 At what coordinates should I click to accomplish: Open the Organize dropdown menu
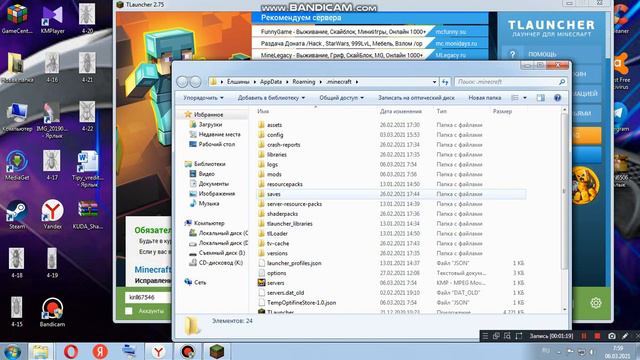pyautogui.click(x=203, y=98)
